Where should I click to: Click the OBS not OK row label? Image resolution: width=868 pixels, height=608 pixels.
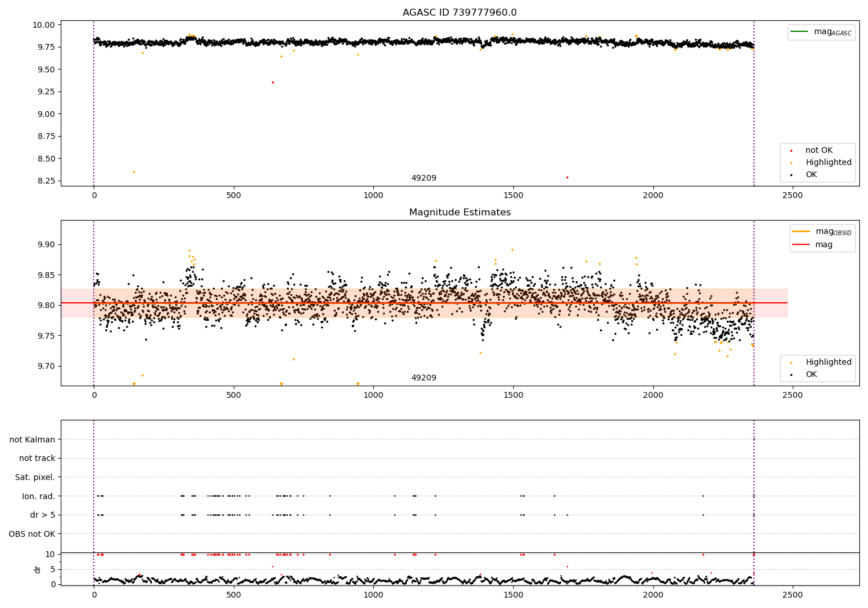tap(32, 534)
